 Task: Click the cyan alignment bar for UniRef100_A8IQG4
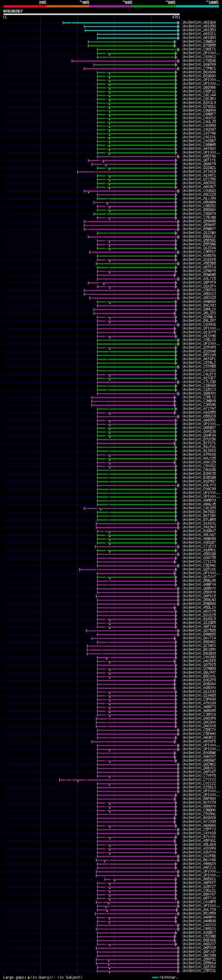coord(121,23)
